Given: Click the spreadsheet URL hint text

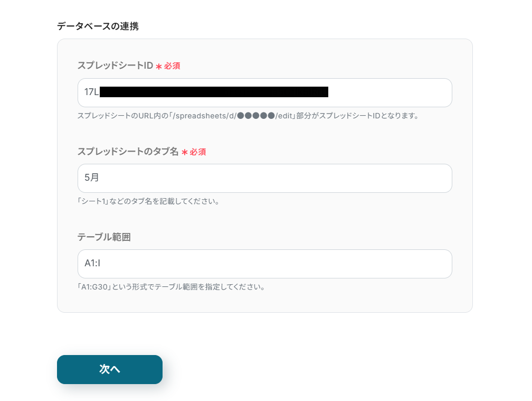Looking at the screenshot, I should coord(248,116).
